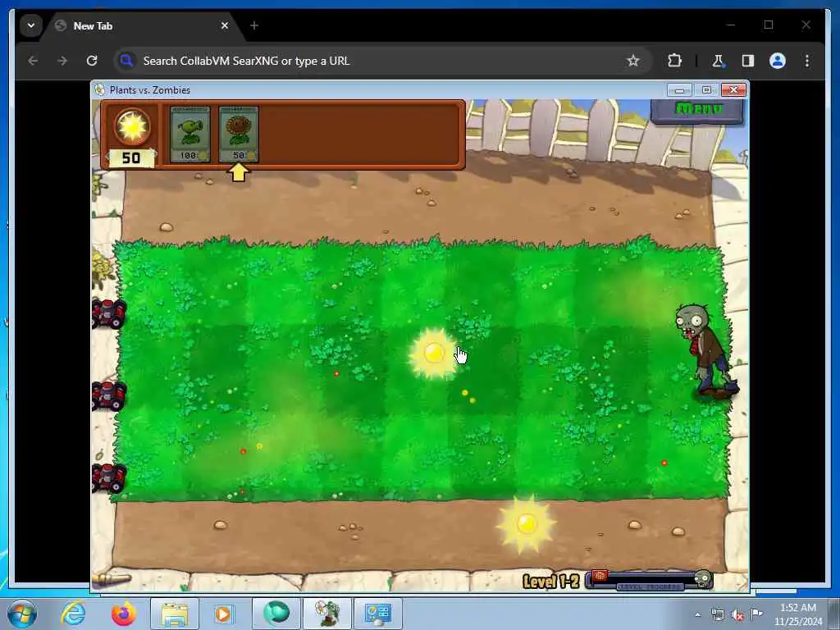Screen dimensions: 840x630
Task: Switch to the Plants vs. Zombies taskbar item
Action: pyautogui.click(x=327, y=614)
